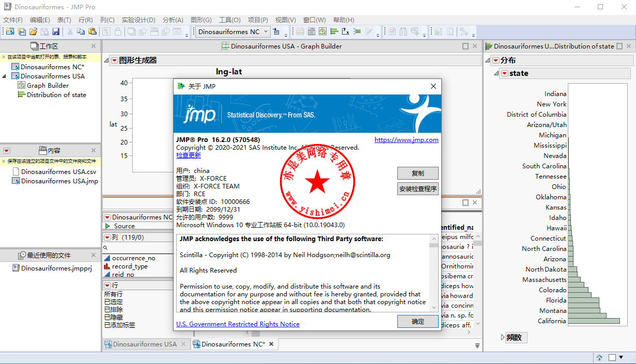This screenshot has height=364, width=636.
Task: Switch to the Dinosauriformes USA bottom tab
Action: tap(141, 344)
